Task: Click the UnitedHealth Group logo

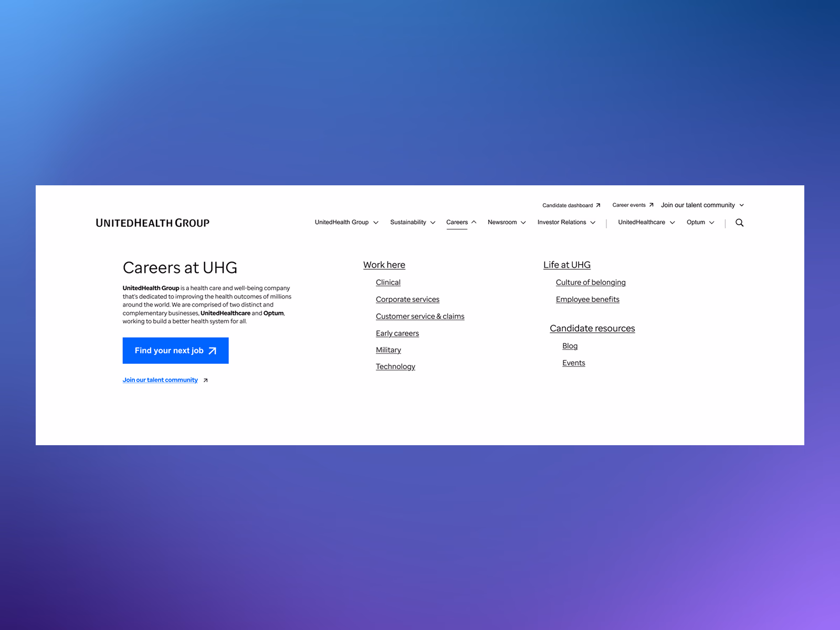Action: click(152, 223)
